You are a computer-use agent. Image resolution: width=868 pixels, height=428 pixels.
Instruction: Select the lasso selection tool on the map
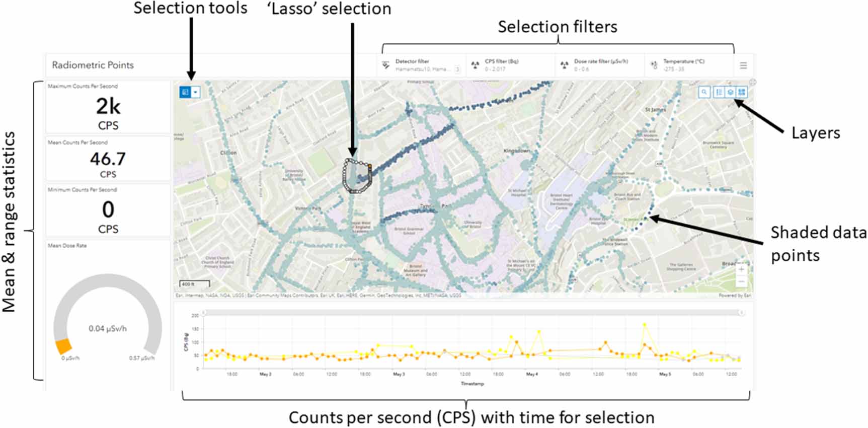coord(185,92)
